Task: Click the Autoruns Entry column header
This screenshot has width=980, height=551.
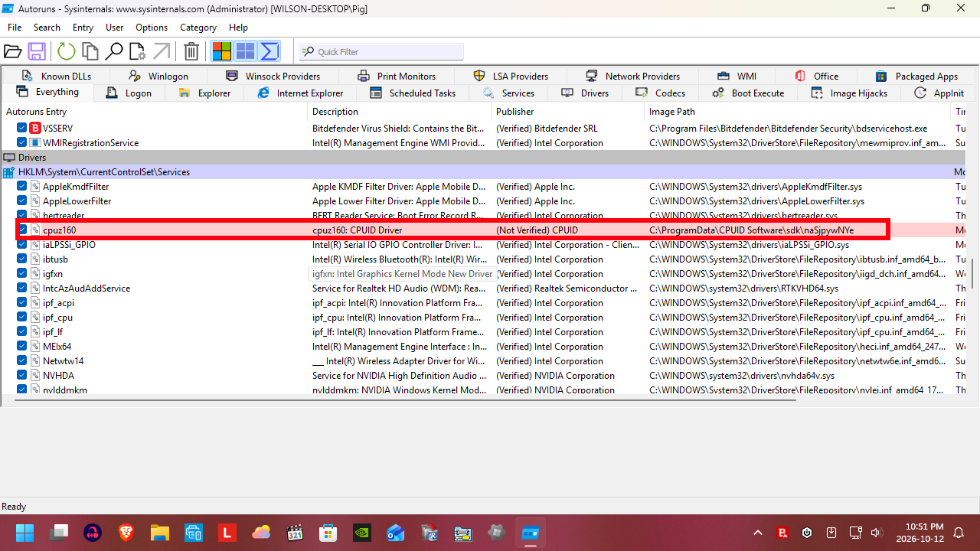Action: click(x=154, y=112)
